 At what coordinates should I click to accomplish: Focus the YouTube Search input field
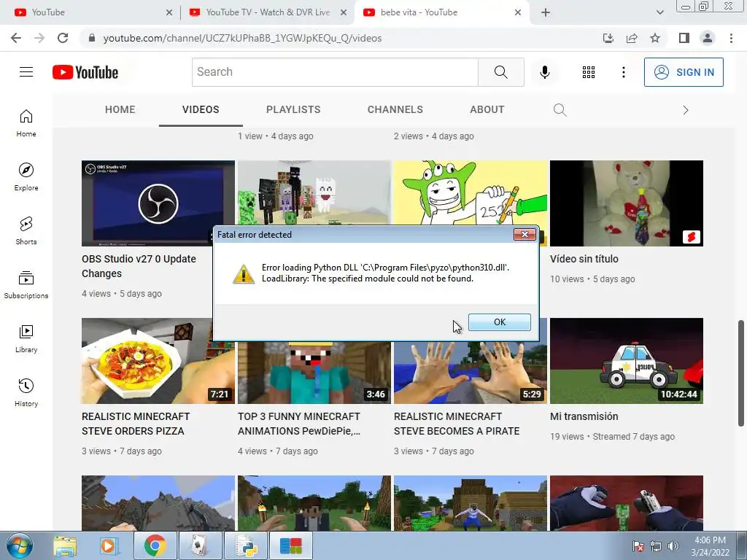coord(335,72)
